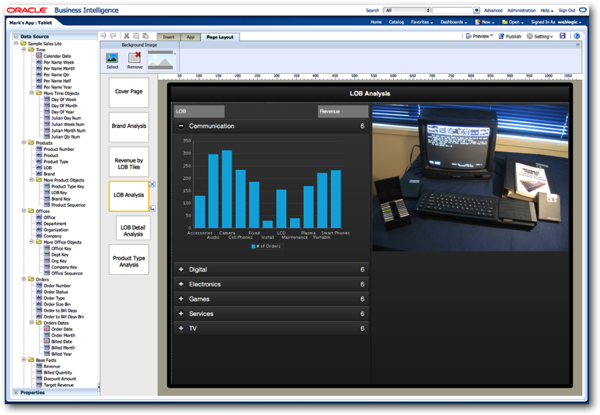Select Department under Offices
Image resolution: width=600 pixels, height=415 pixels.
(x=55, y=223)
